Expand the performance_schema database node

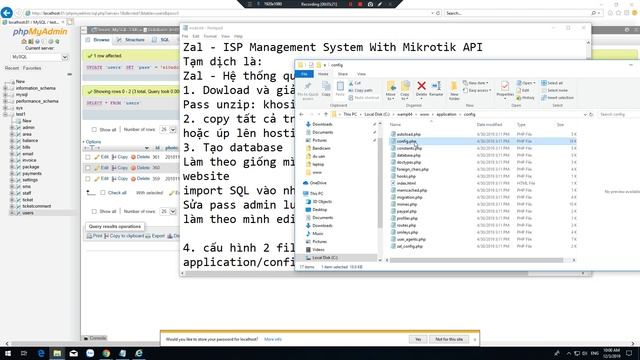click(6, 101)
